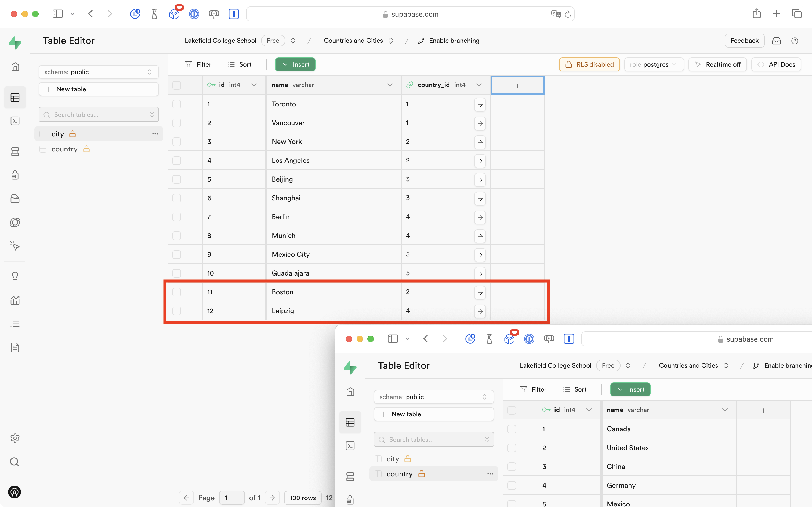This screenshot has height=507, width=812.
Task: Expand the role postgres dropdown
Action: coord(653,64)
